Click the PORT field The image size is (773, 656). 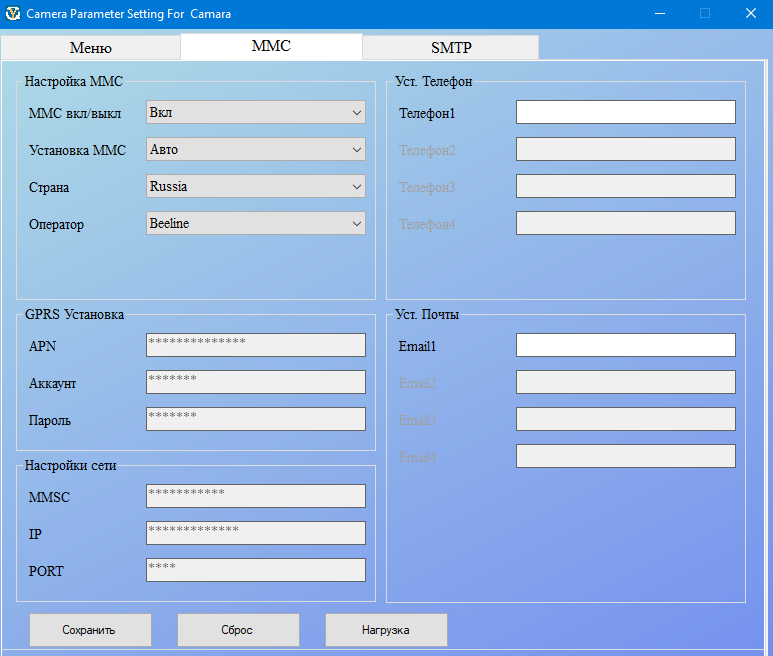pos(255,571)
